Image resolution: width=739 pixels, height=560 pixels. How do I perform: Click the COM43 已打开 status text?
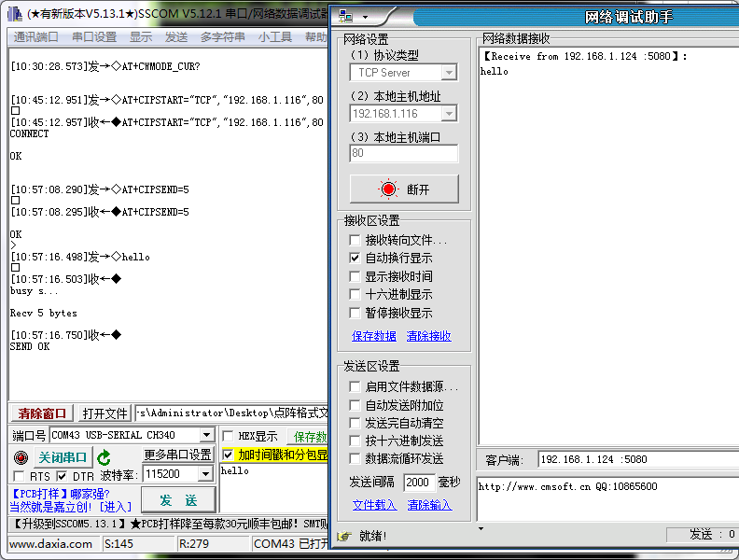tap(290, 544)
